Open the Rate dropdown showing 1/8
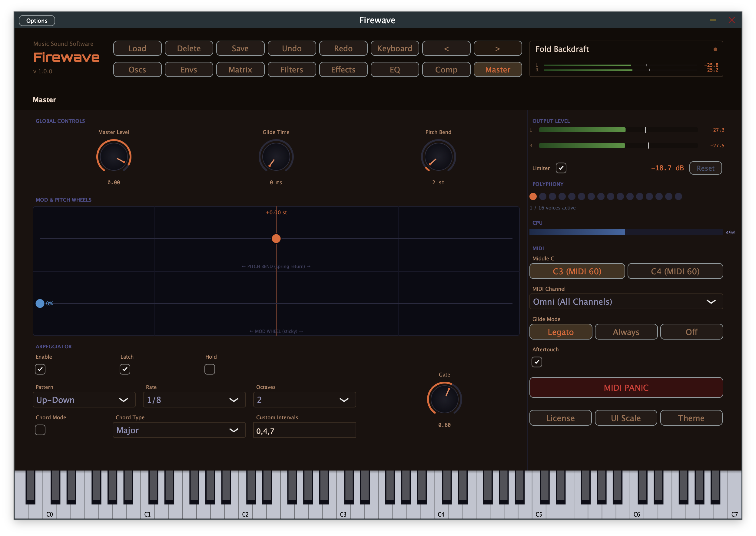Screen dimensions: 756x536 pos(194,400)
